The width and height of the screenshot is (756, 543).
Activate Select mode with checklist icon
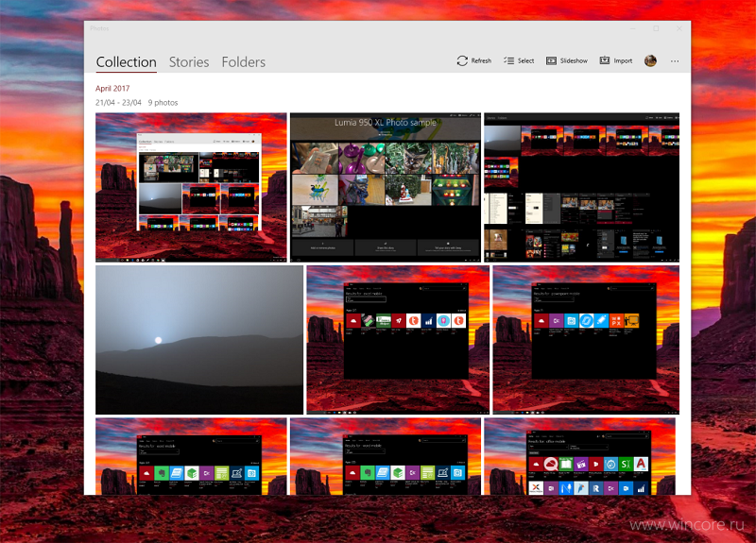pos(519,60)
